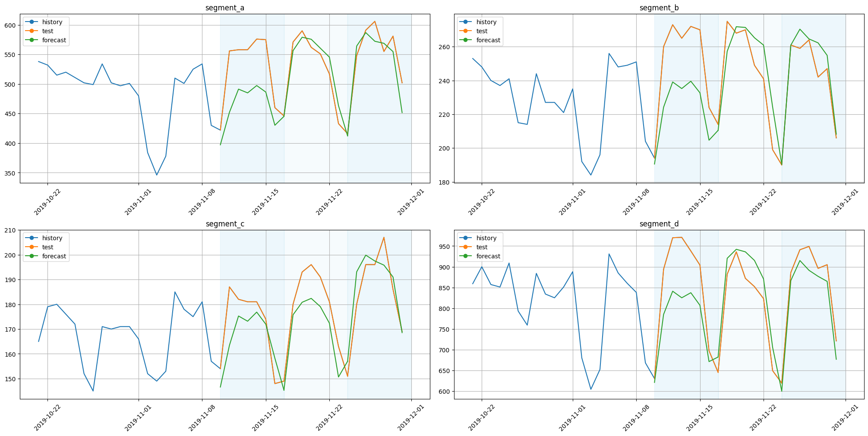The height and width of the screenshot is (436, 868).
Task: Click the 450 y-axis tick in segment_a
Action: pos(11,114)
